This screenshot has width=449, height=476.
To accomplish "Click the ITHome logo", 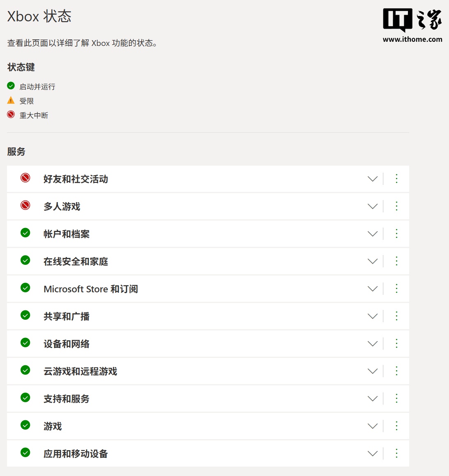I will [412, 20].
